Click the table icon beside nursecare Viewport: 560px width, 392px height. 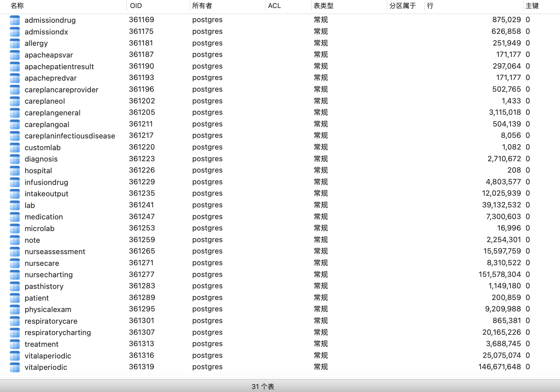pos(15,263)
